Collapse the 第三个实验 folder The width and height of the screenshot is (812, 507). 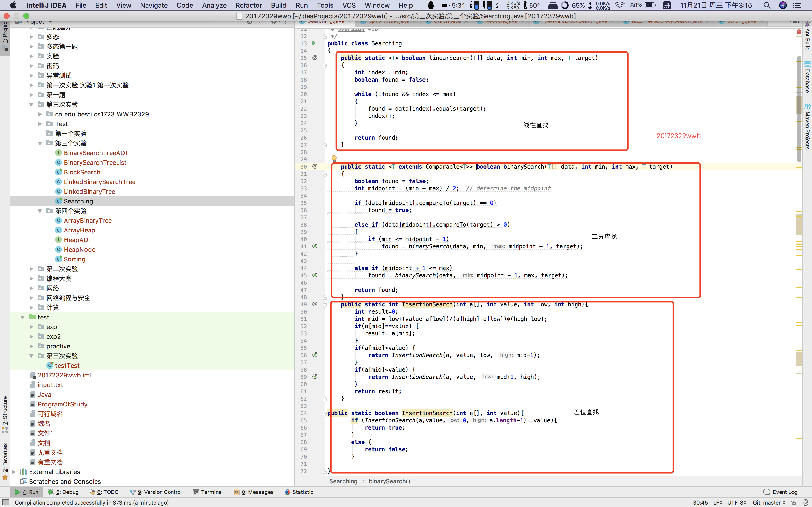click(40, 143)
